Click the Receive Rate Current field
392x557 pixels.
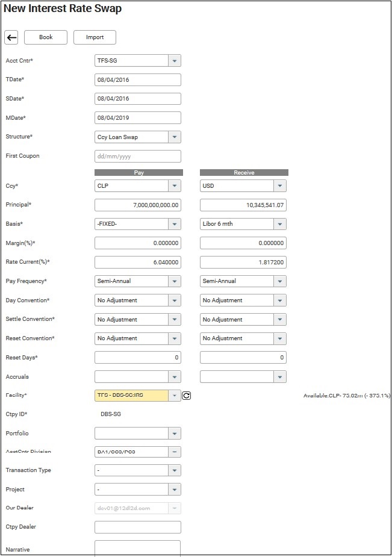(x=243, y=263)
